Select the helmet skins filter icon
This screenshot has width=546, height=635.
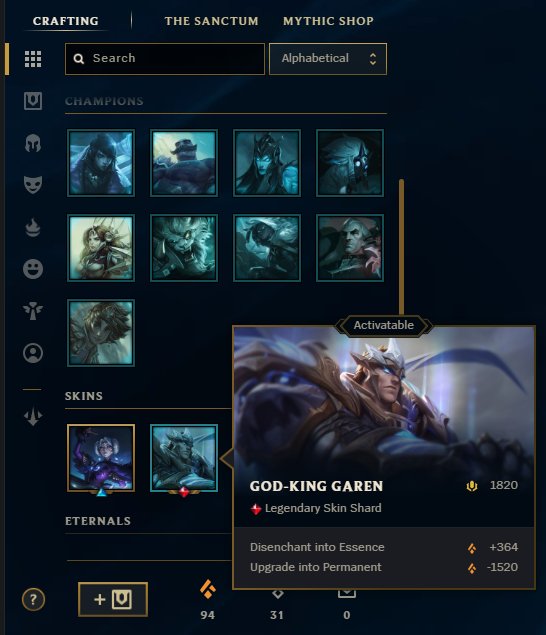coord(33,143)
